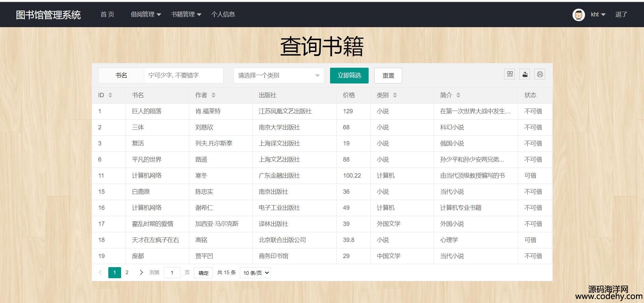
Task: Click the 书名 search input field
Action: (183, 75)
